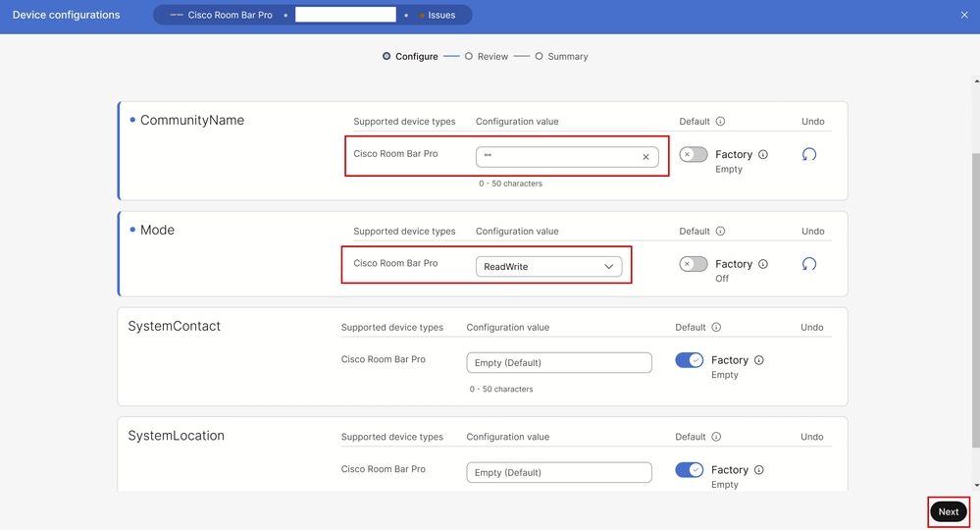Go to the Review step
This screenshot has height=530, width=980.
(x=487, y=56)
